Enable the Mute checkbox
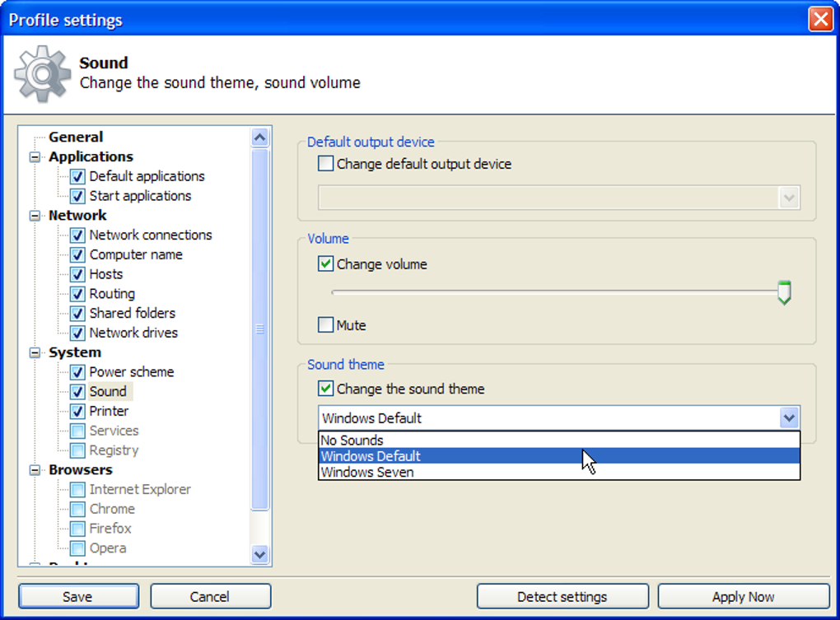 click(x=325, y=324)
